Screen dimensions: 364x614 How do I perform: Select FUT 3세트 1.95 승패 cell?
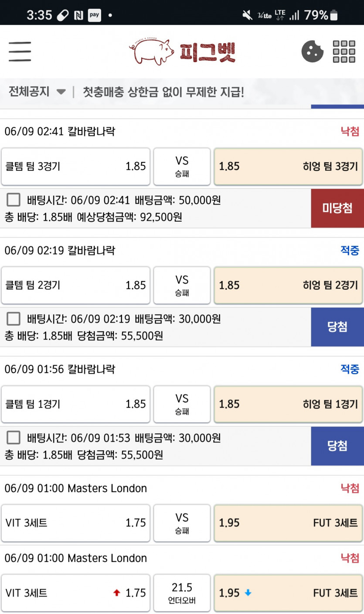pos(288,523)
